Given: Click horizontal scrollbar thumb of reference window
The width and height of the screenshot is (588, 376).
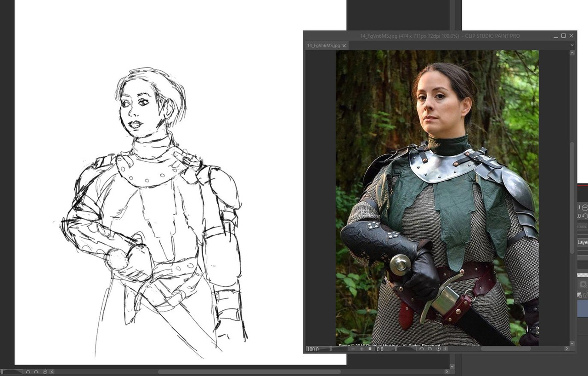Looking at the screenshot, I should (505, 349).
